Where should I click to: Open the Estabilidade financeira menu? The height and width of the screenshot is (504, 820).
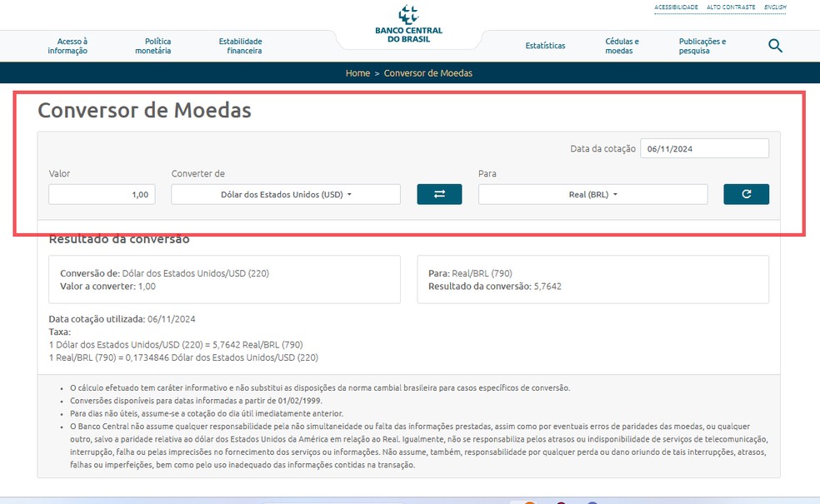point(240,46)
